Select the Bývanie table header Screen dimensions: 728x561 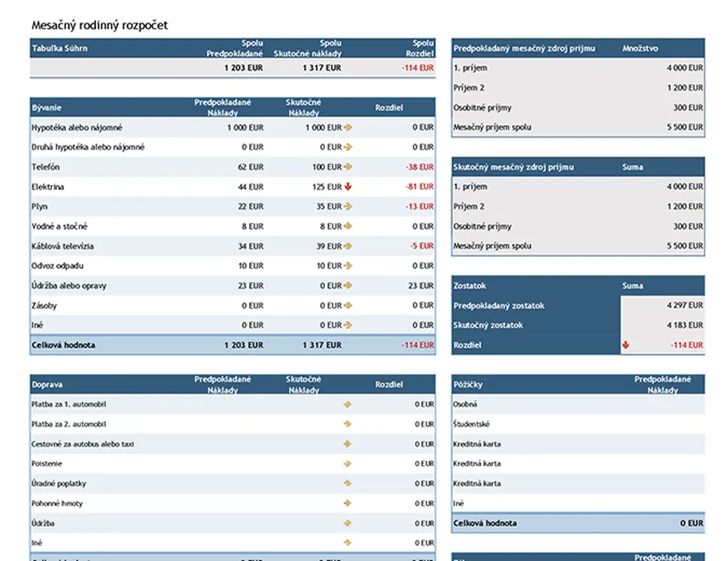[x=47, y=108]
